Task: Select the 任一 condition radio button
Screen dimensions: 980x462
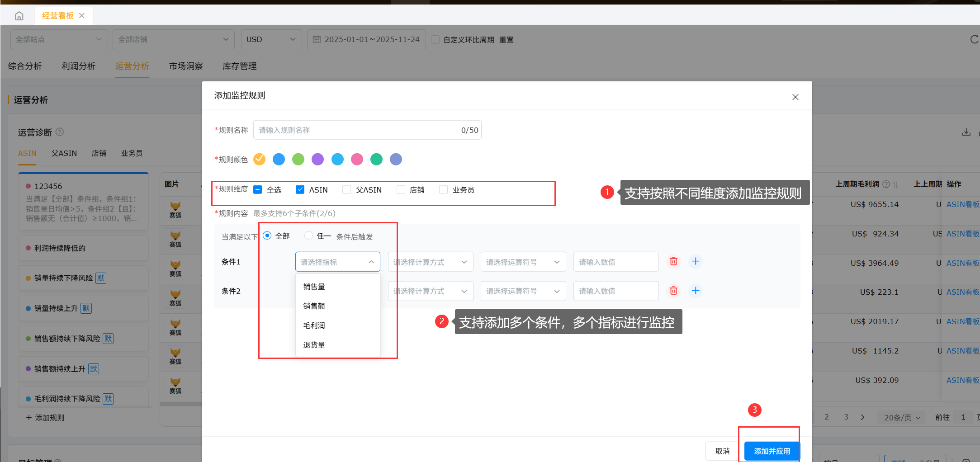Action: (308, 236)
